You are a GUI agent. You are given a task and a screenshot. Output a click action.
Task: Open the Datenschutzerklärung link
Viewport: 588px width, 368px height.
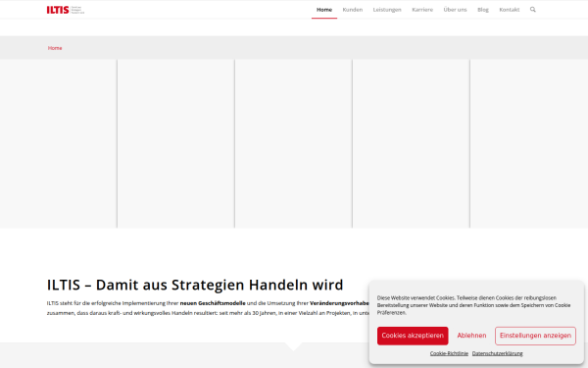coord(497,353)
